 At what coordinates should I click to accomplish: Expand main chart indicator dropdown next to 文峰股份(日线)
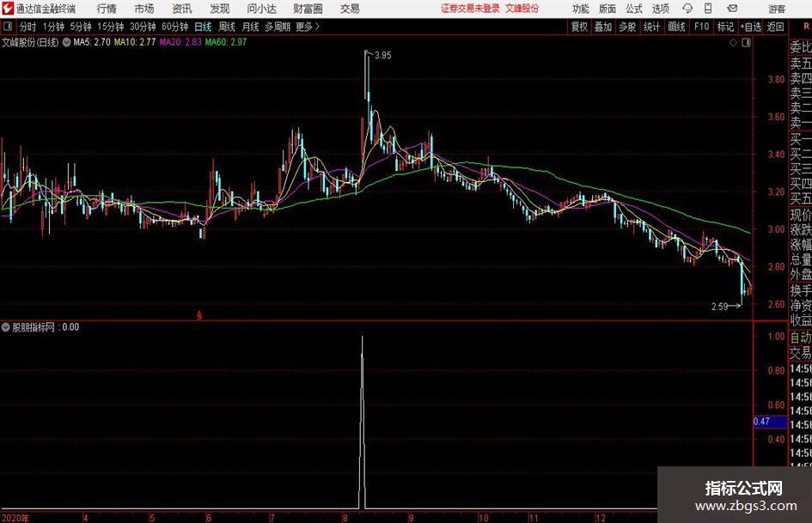pos(66,42)
